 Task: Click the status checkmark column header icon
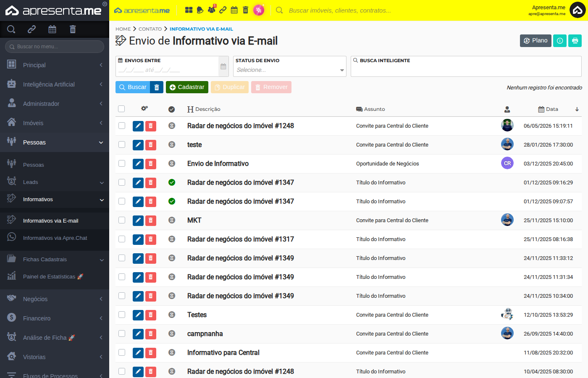(171, 109)
